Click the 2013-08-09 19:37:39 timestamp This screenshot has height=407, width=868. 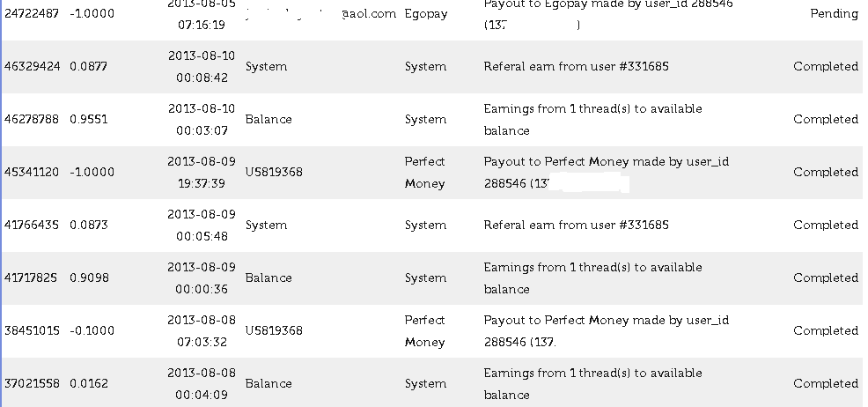pyautogui.click(x=202, y=172)
